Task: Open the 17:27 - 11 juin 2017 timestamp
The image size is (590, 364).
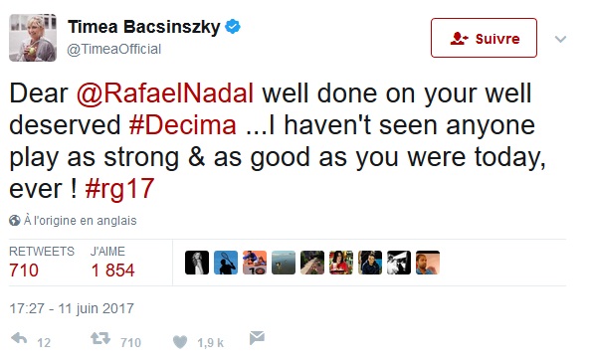Action: (72, 308)
